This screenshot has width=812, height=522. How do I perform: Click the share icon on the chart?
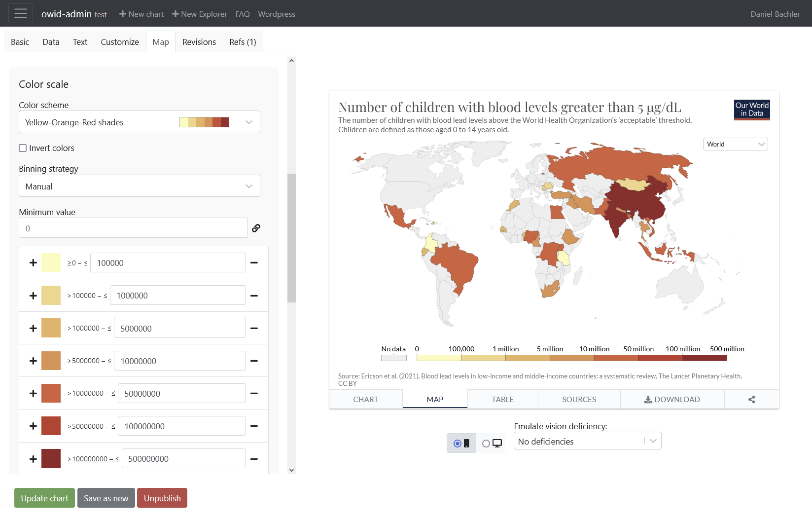751,399
